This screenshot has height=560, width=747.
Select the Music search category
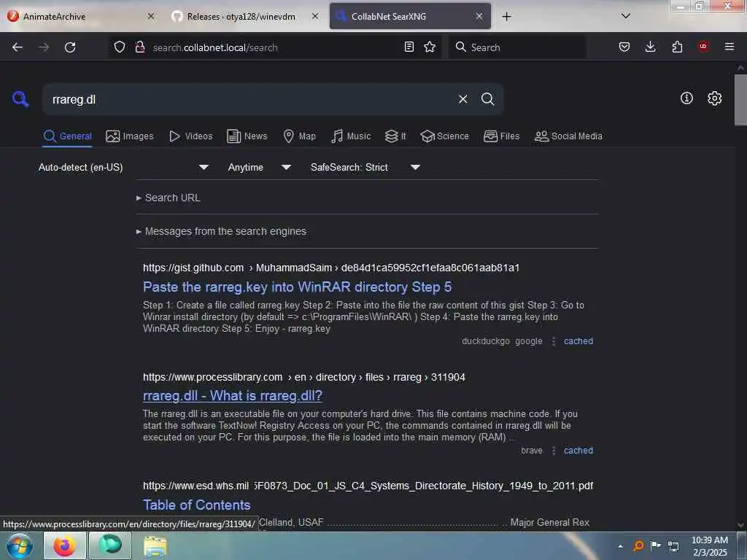(351, 136)
